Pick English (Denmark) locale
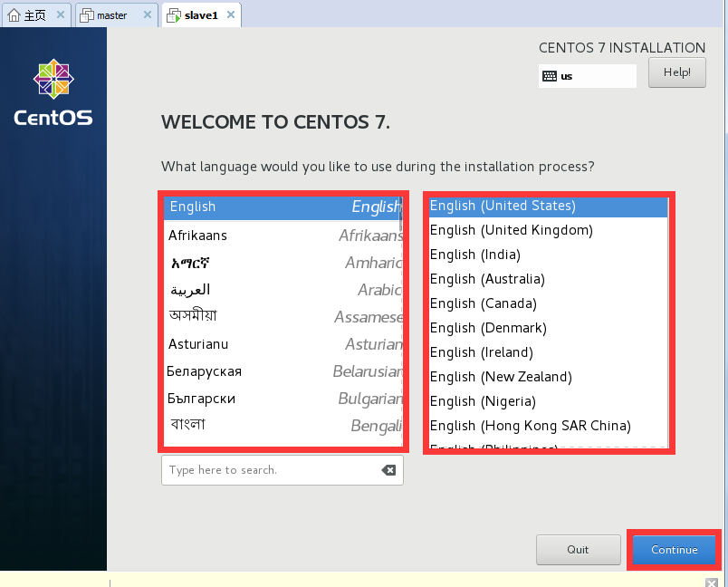Viewport: 728px width, 587px height. 548,328
